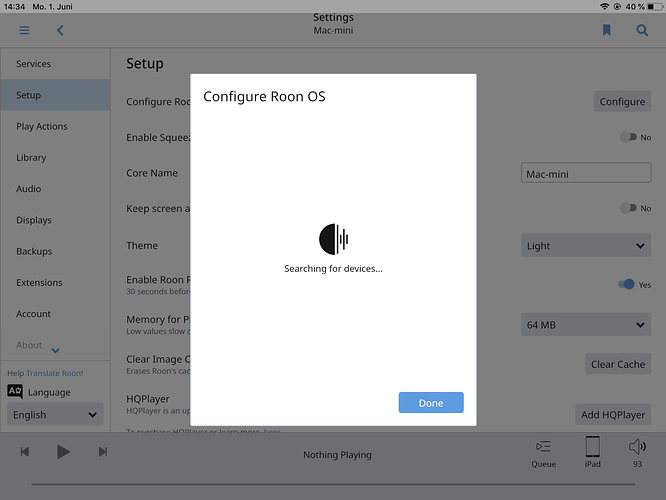Image resolution: width=666 pixels, height=500 pixels.
Task: Open About settings section
Action: [x=29, y=345]
